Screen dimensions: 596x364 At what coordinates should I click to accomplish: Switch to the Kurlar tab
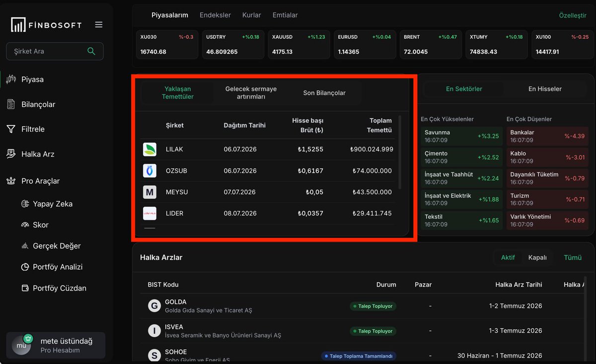[x=252, y=15]
